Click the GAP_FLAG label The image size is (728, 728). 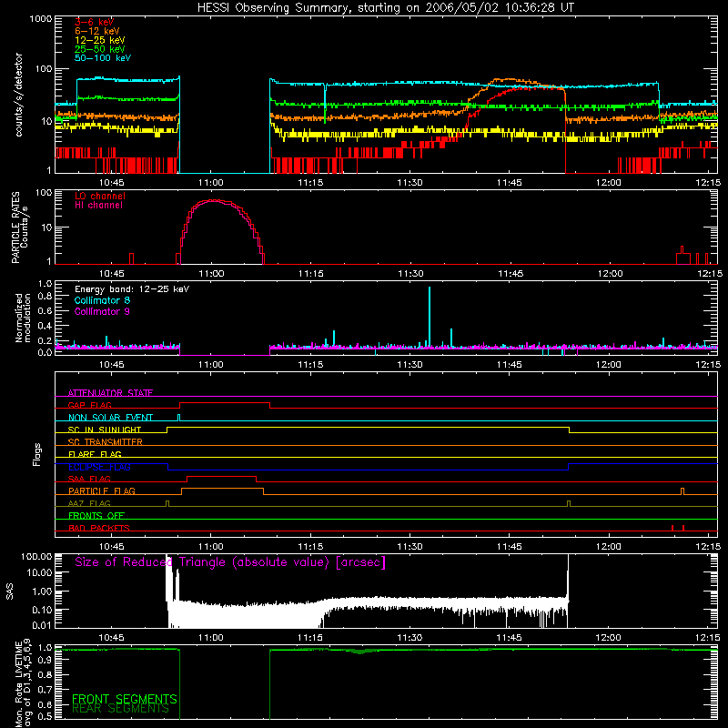click(89, 405)
